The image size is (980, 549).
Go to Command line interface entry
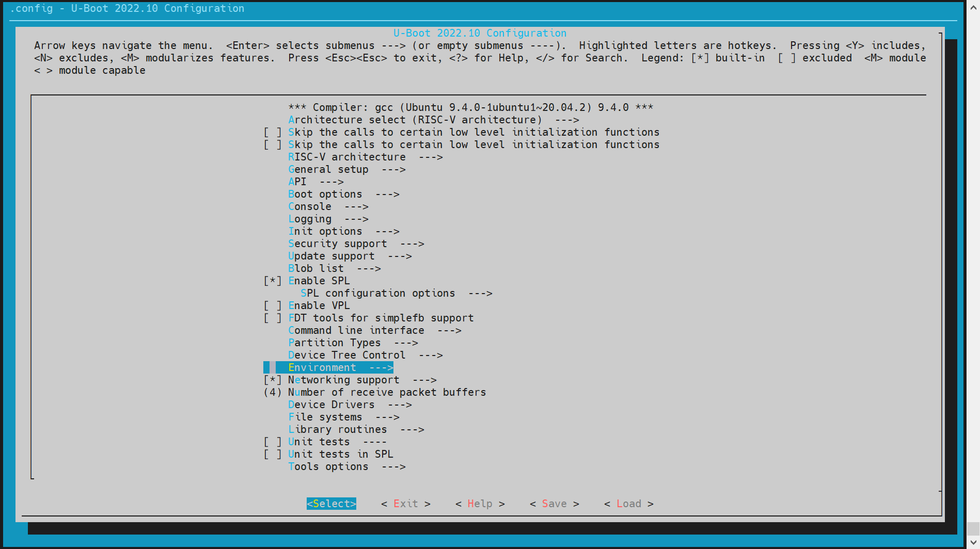(356, 330)
